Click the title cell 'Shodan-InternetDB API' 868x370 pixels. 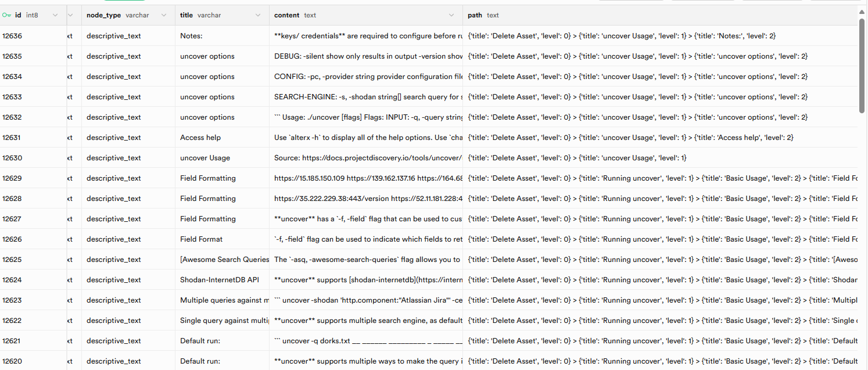click(223, 280)
